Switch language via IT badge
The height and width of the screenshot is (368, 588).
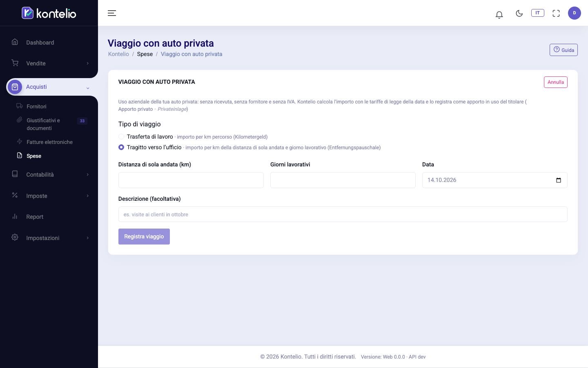point(537,13)
